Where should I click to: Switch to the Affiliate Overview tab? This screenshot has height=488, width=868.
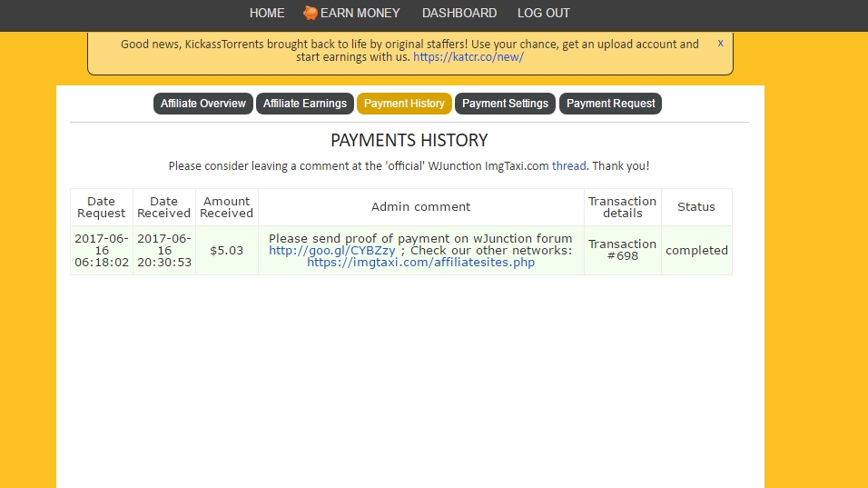coord(203,104)
